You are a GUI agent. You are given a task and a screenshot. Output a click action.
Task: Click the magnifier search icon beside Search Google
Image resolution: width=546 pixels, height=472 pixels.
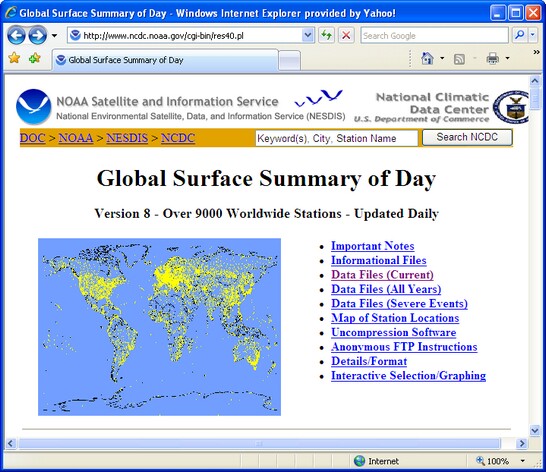519,35
